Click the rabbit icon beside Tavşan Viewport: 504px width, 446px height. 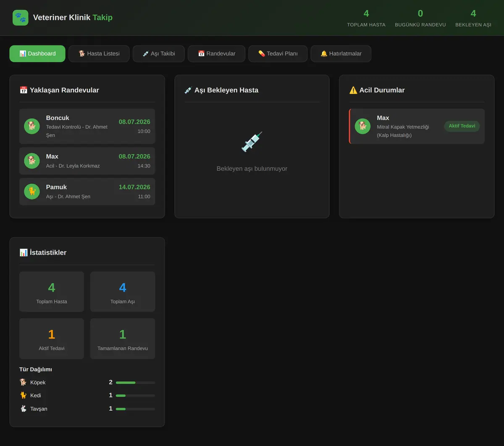[23, 409]
